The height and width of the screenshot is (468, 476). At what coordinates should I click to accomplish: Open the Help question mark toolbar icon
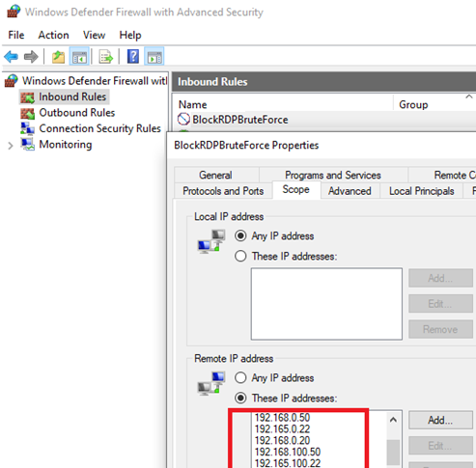(x=133, y=57)
